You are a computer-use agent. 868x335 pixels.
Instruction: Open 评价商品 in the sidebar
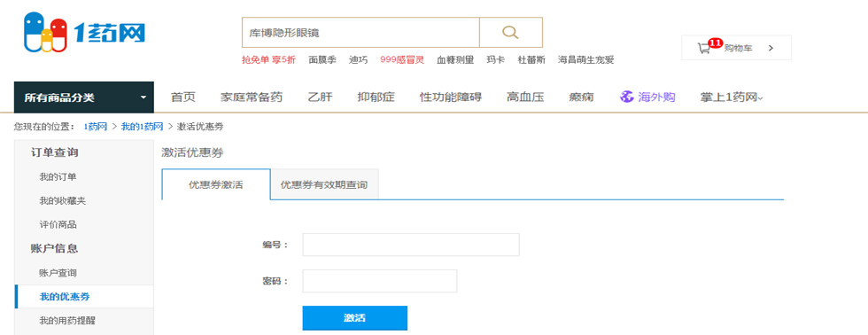pyautogui.click(x=58, y=225)
